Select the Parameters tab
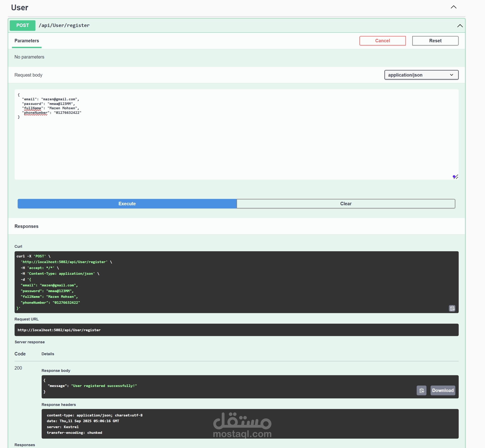This screenshot has width=485, height=448. click(27, 41)
